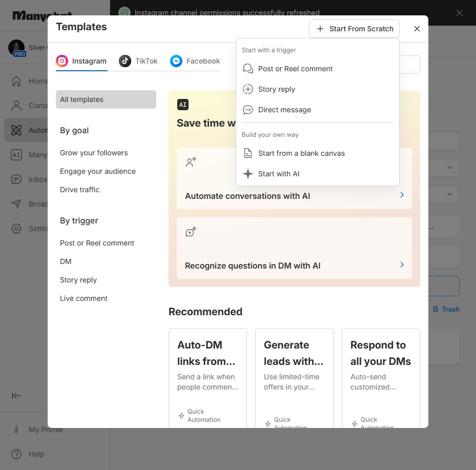Click the AI square icon in sidebar
The height and width of the screenshot is (470, 476).
click(16, 155)
